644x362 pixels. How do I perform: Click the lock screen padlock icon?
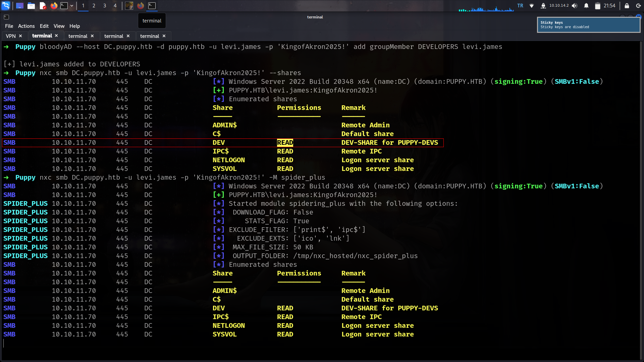click(x=627, y=5)
